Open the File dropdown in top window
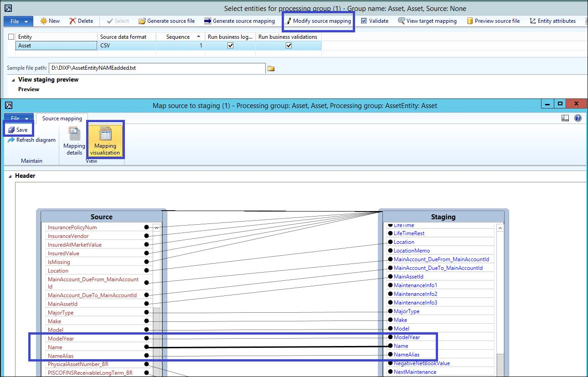This screenshot has height=377, width=588. 18,21
